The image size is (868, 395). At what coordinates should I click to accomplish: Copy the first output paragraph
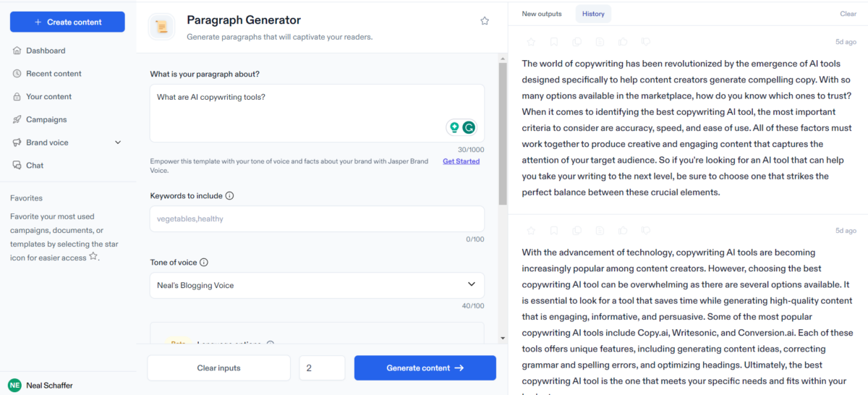click(x=576, y=43)
